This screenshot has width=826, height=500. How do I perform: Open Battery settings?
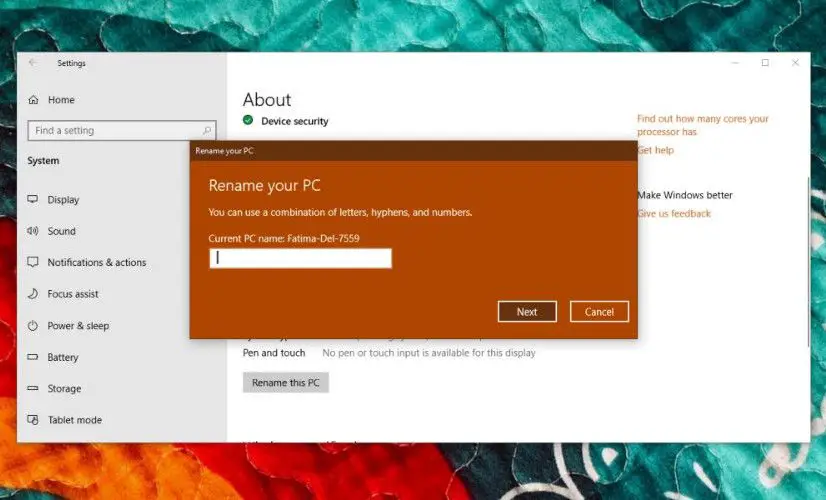[x=63, y=357]
